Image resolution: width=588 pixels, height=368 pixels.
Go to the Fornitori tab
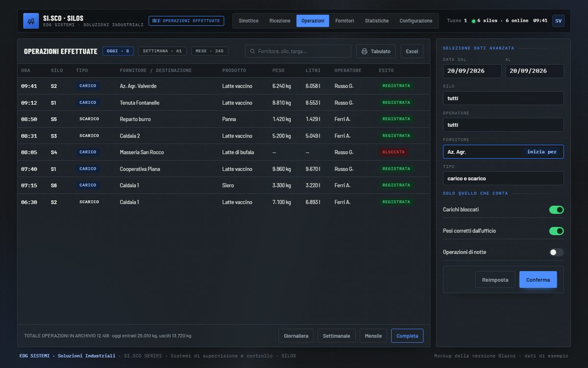pos(344,21)
